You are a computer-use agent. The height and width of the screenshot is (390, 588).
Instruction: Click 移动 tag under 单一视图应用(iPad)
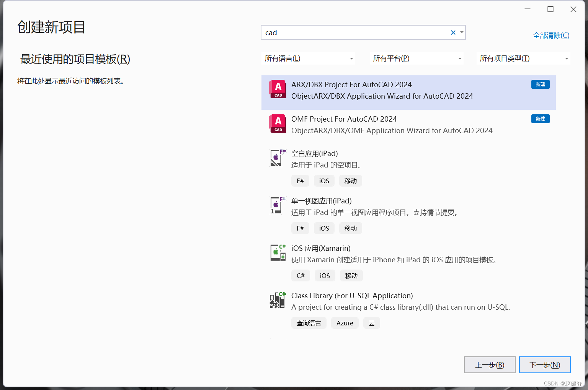351,228
